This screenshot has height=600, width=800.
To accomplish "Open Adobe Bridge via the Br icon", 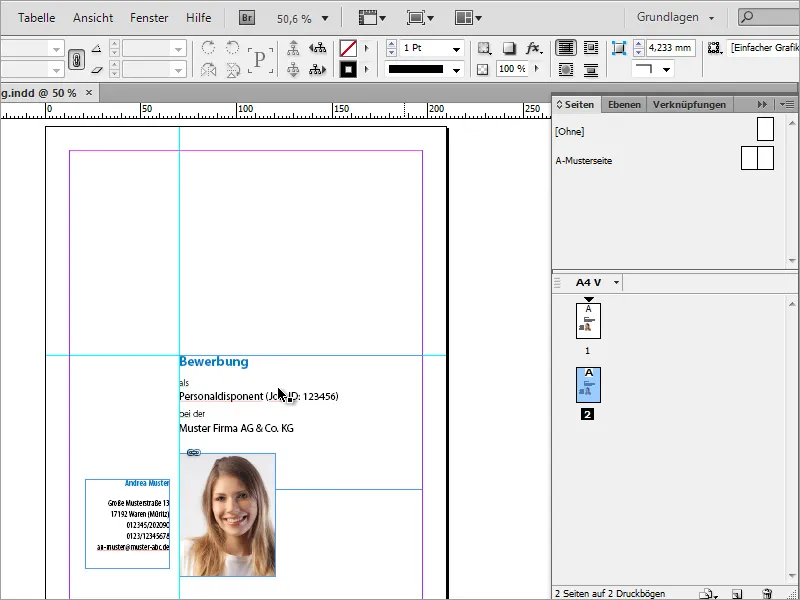I will pyautogui.click(x=245, y=17).
